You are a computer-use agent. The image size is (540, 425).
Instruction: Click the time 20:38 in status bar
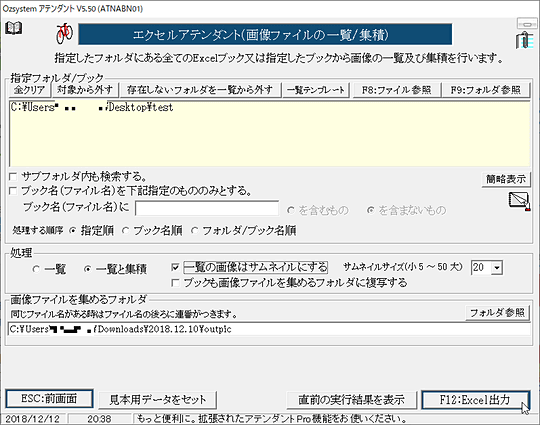(99, 419)
